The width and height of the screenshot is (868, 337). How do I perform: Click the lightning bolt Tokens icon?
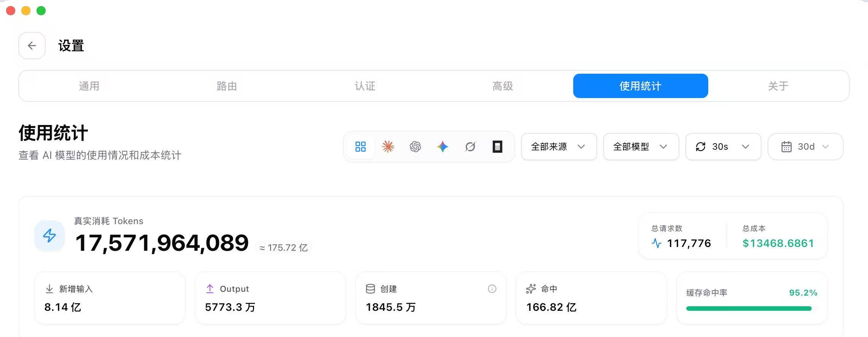click(49, 236)
